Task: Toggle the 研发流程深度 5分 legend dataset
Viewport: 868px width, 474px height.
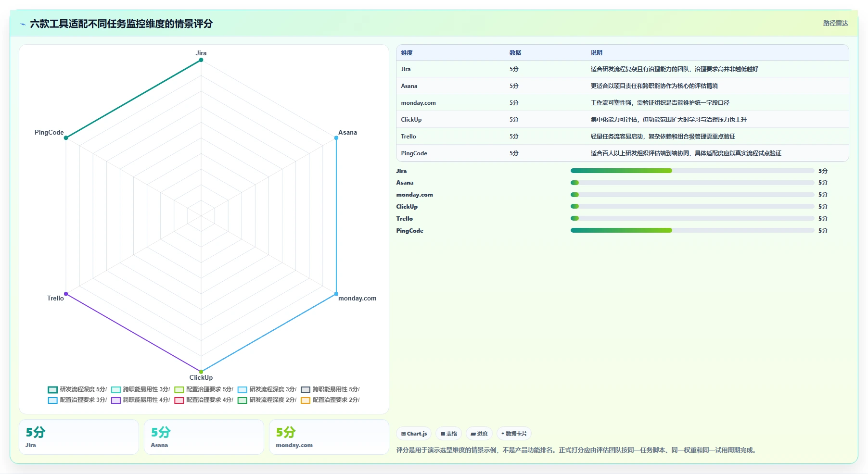Action: pyautogui.click(x=77, y=389)
